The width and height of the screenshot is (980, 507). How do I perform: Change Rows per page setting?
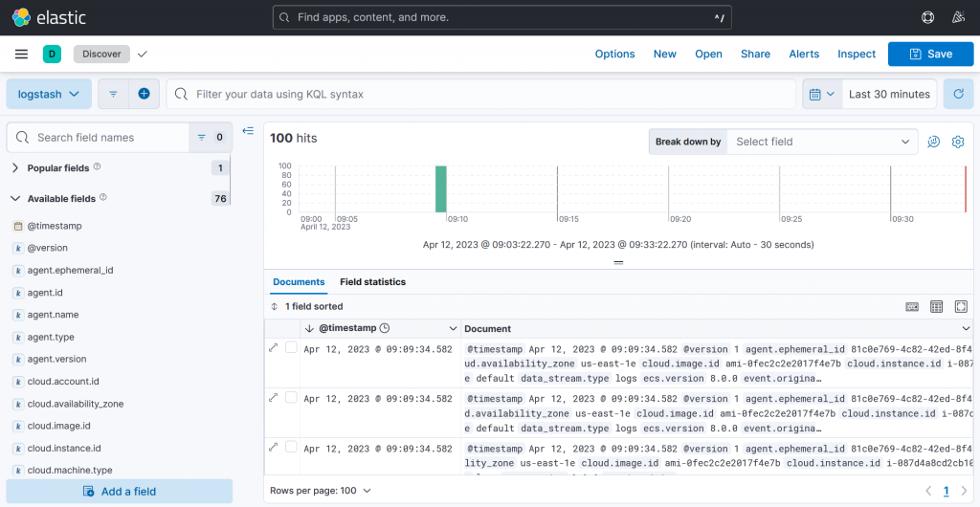click(x=321, y=491)
